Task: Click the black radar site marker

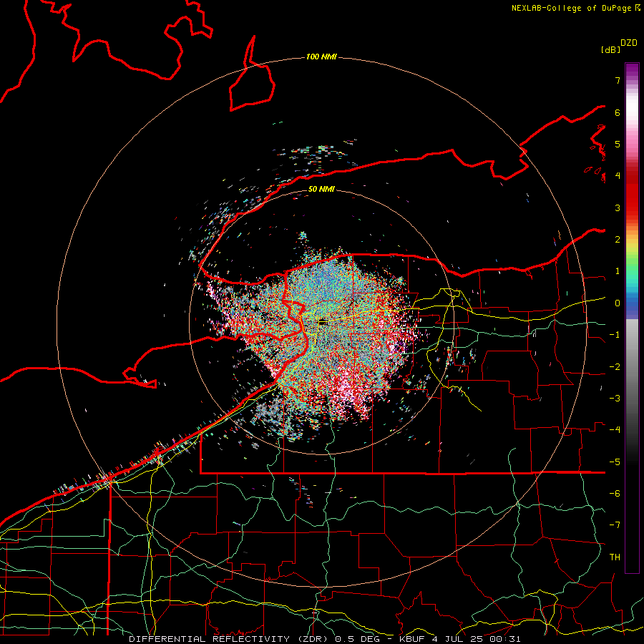Action: [x=323, y=323]
